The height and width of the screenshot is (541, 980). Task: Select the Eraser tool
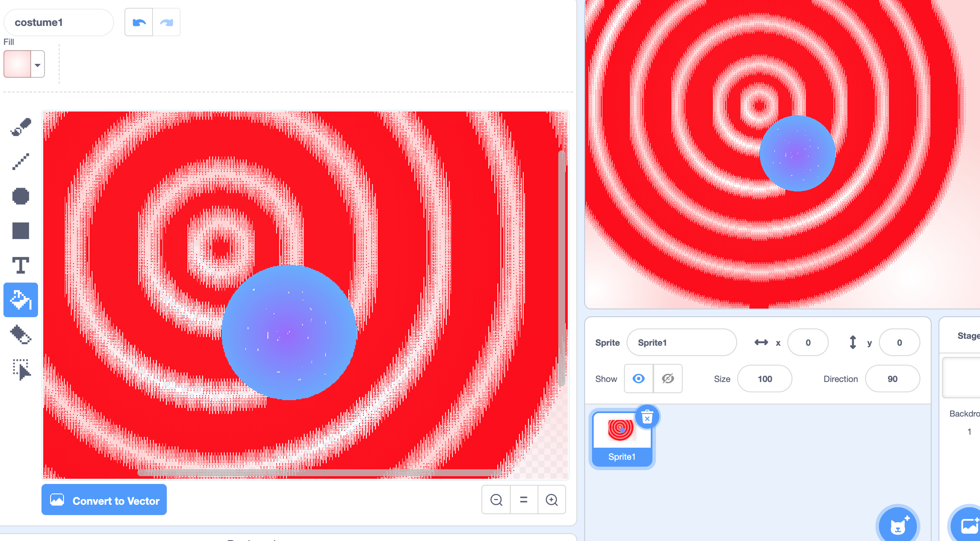click(x=20, y=334)
